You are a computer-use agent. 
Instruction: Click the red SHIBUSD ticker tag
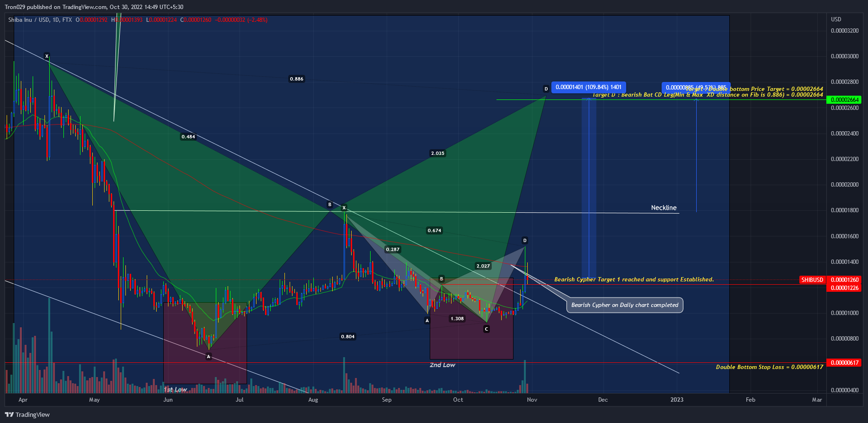pyautogui.click(x=812, y=279)
